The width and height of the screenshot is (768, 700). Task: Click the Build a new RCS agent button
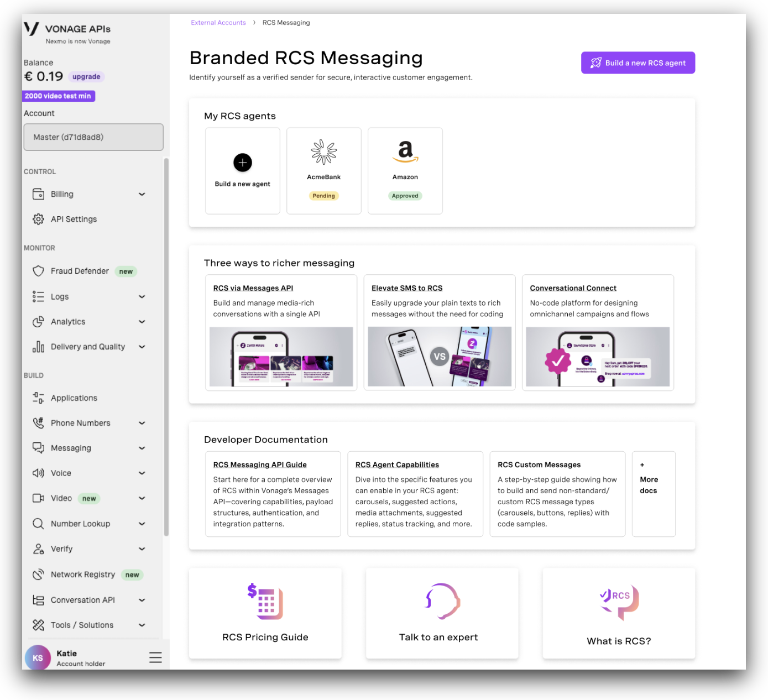[x=638, y=63]
